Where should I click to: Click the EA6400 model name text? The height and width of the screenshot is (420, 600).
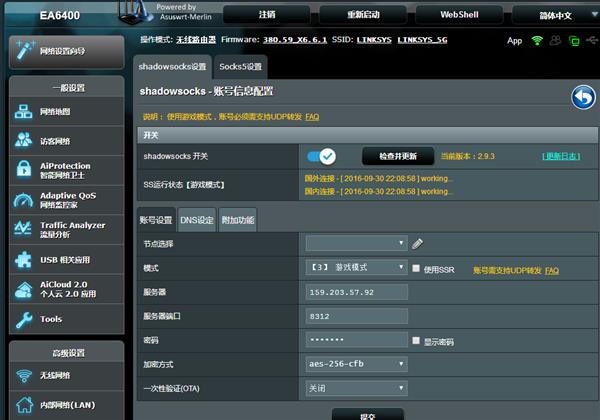(60, 15)
